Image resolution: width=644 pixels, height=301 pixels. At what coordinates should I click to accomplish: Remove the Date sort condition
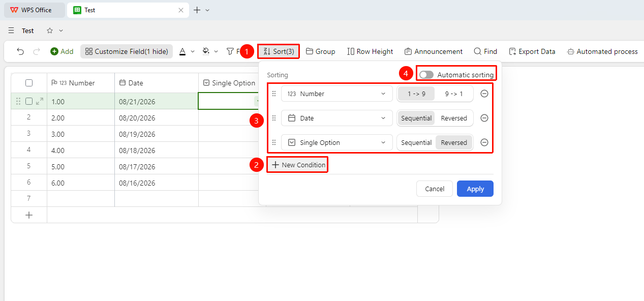[x=484, y=118]
